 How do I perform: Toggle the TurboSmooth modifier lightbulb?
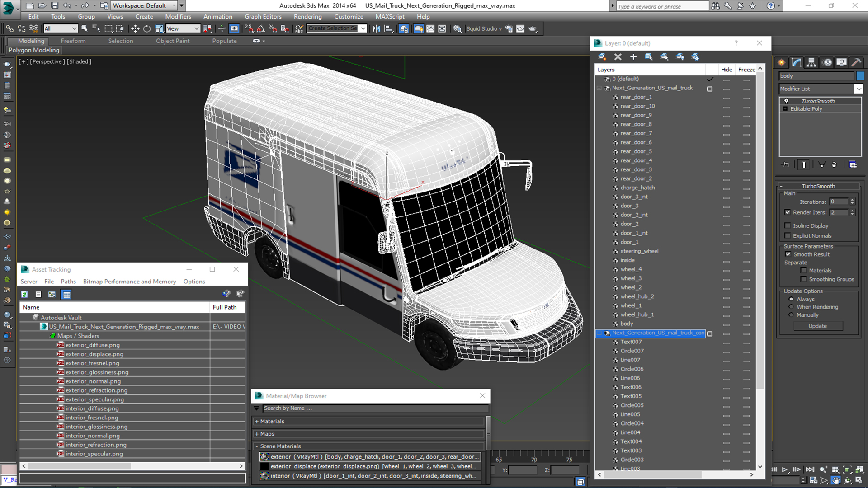pos(786,101)
